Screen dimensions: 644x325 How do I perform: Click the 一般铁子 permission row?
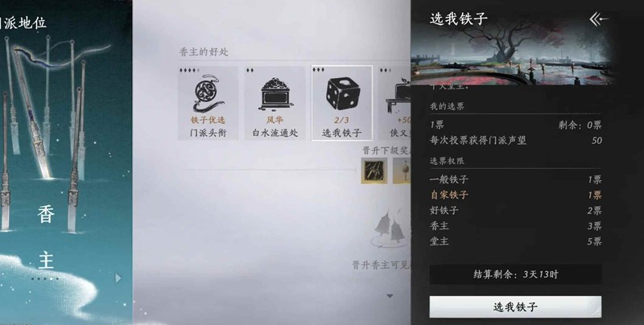pos(515,179)
